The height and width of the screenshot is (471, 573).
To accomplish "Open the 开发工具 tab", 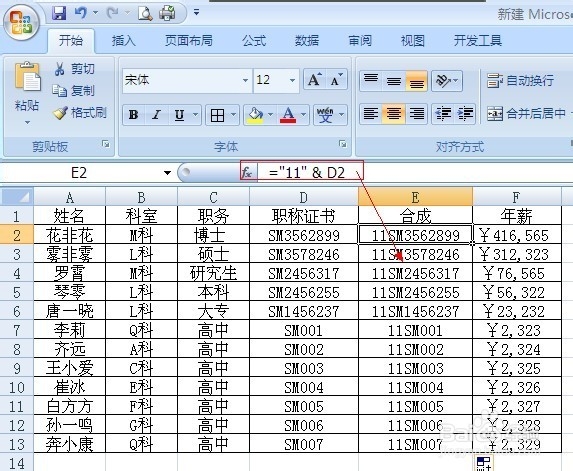I will point(478,40).
